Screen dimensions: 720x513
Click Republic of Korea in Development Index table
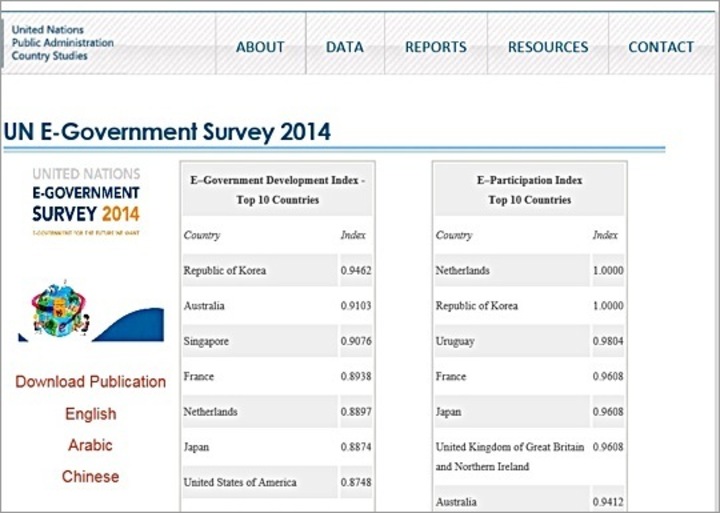coord(225,271)
